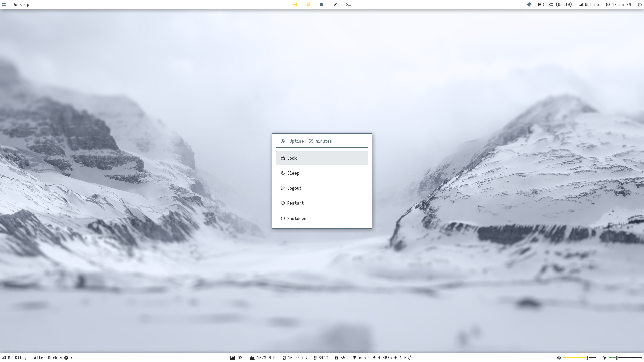Skip to the next track
This screenshot has height=362, width=644.
71,358
